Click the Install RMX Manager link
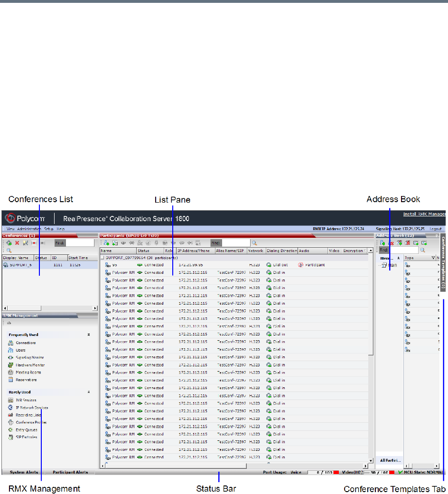Screen dimensions: 448x494 pyautogui.click(x=424, y=214)
